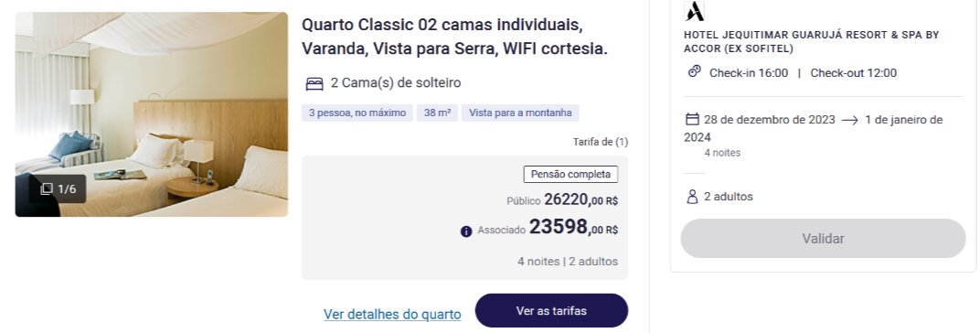The image size is (980, 333).
Task: Click the person icon beside 2 adultos
Action: (x=692, y=197)
